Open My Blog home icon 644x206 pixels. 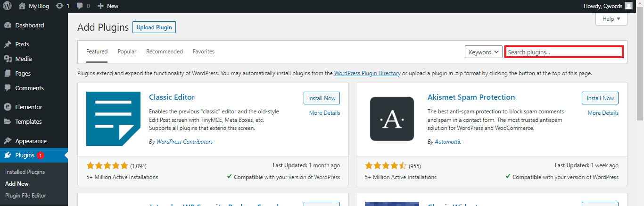[22, 6]
